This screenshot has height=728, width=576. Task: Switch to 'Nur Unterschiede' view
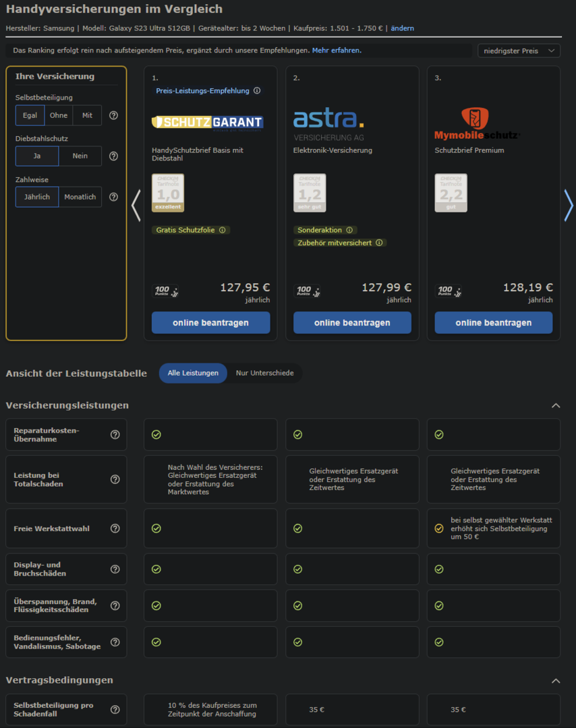(x=264, y=373)
